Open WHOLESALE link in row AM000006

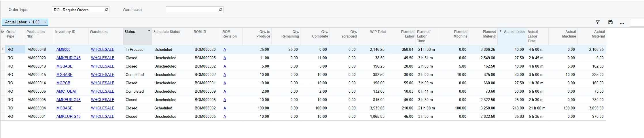[103, 91]
